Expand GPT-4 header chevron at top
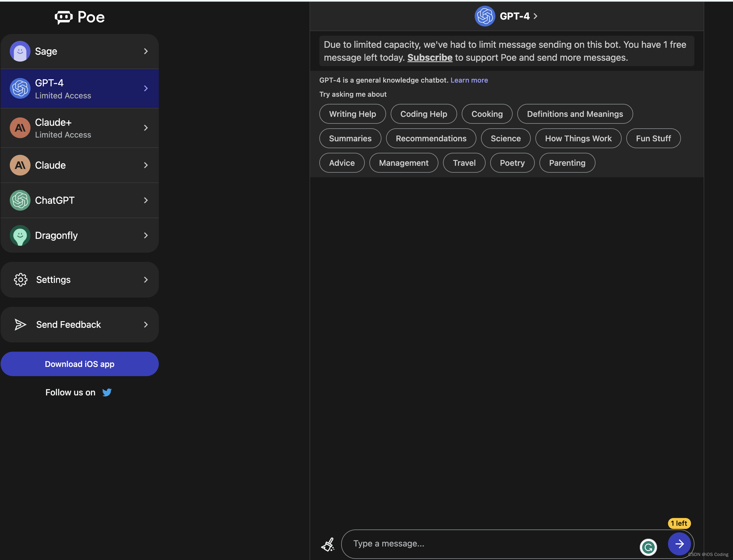 click(x=535, y=16)
